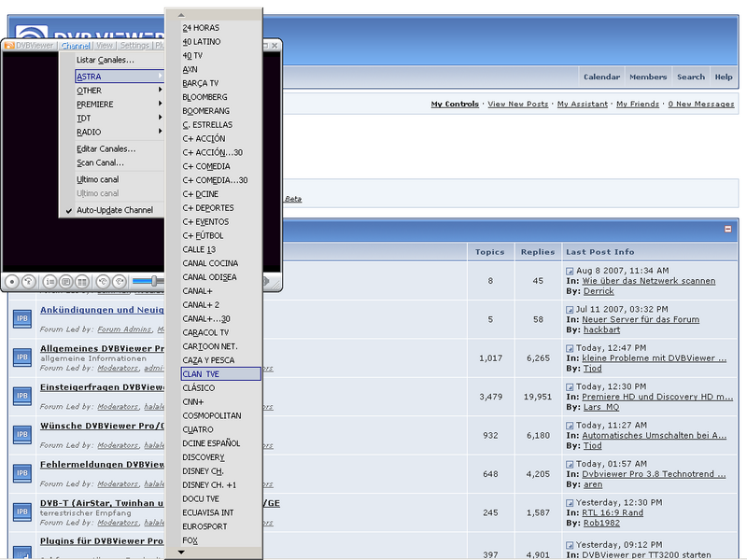Choose Listar Canales... from Channel menu
747x560 pixels.
[x=106, y=60]
